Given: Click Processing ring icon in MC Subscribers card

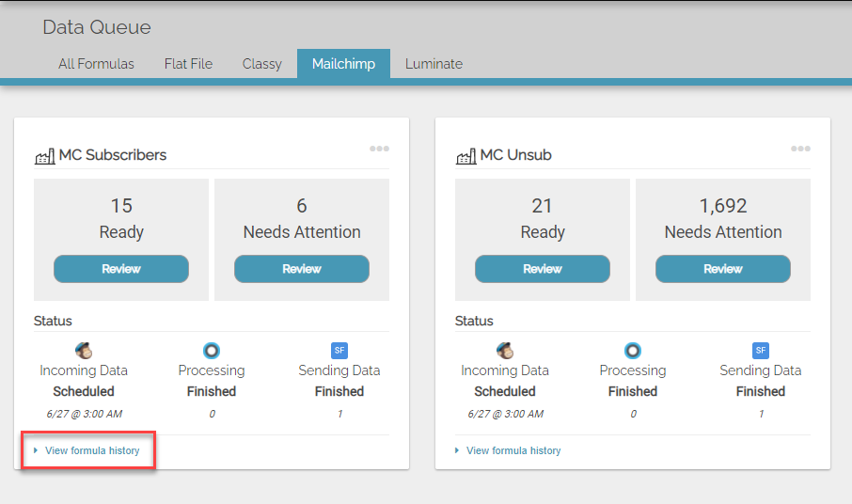Looking at the screenshot, I should tap(212, 351).
